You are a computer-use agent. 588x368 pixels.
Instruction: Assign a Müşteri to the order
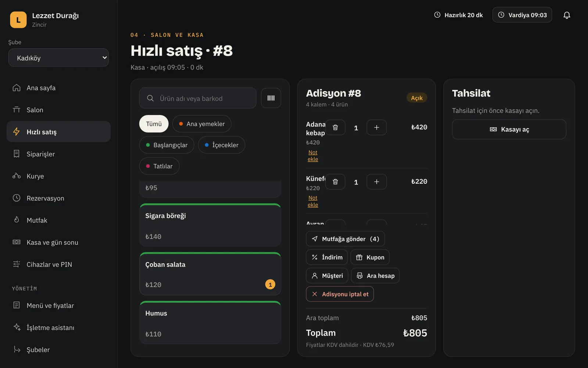click(x=327, y=276)
